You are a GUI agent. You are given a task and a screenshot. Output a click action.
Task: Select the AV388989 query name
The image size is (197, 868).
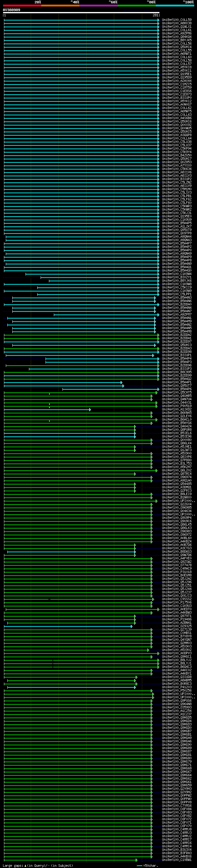click(11, 10)
